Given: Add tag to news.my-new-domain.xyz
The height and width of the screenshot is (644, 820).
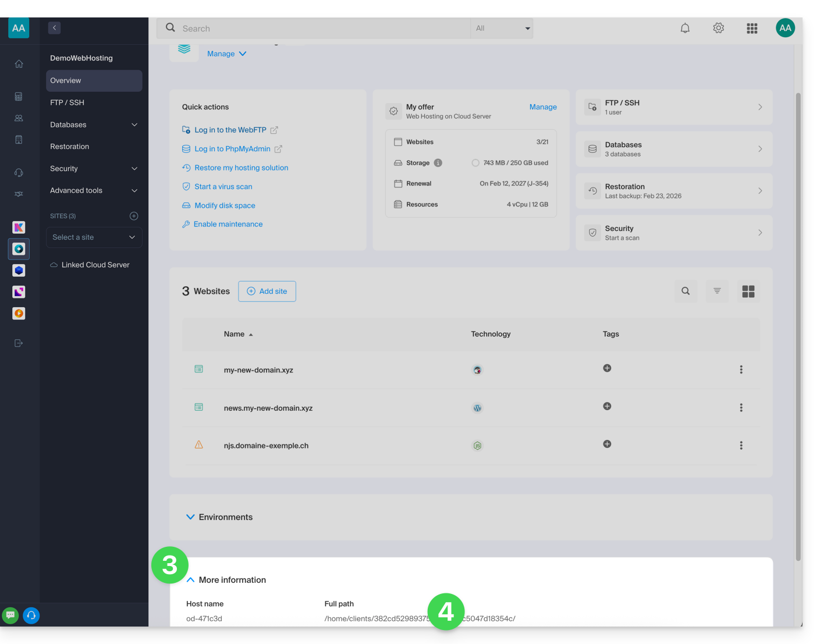Looking at the screenshot, I should click(x=607, y=406).
